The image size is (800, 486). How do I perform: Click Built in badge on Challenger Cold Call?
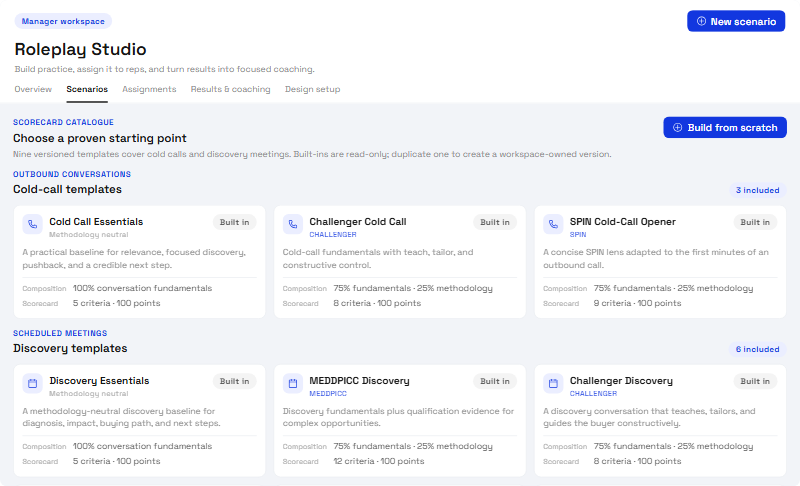pos(494,222)
